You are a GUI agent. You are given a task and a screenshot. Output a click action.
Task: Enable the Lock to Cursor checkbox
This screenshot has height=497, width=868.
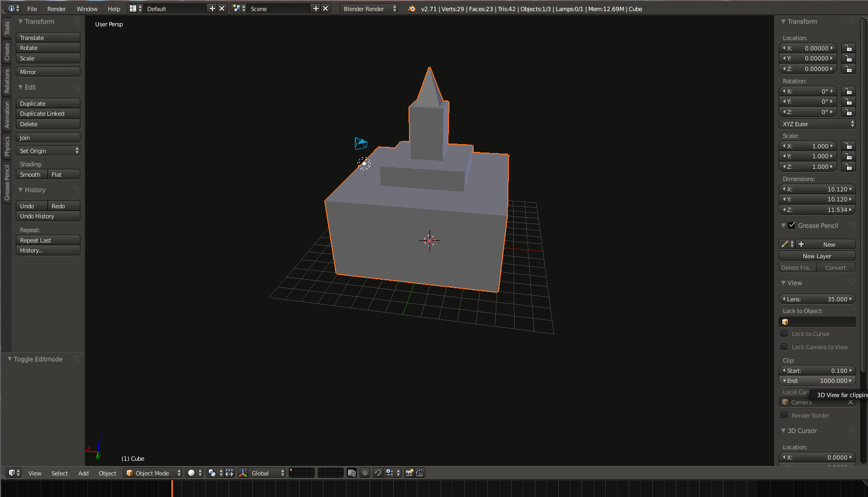click(784, 333)
